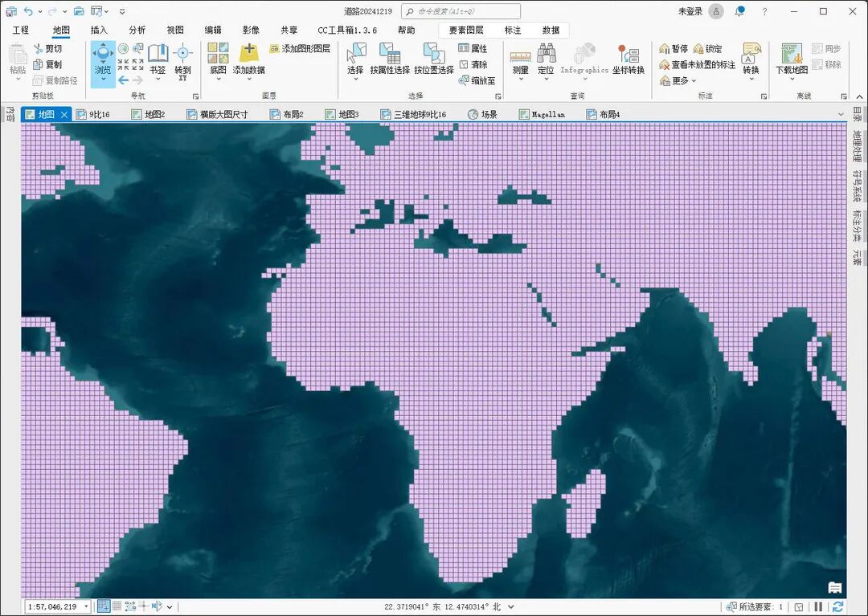Click the Cut (剪切) scissors button
Image resolution: width=868 pixels, height=616 pixels.
[47, 49]
